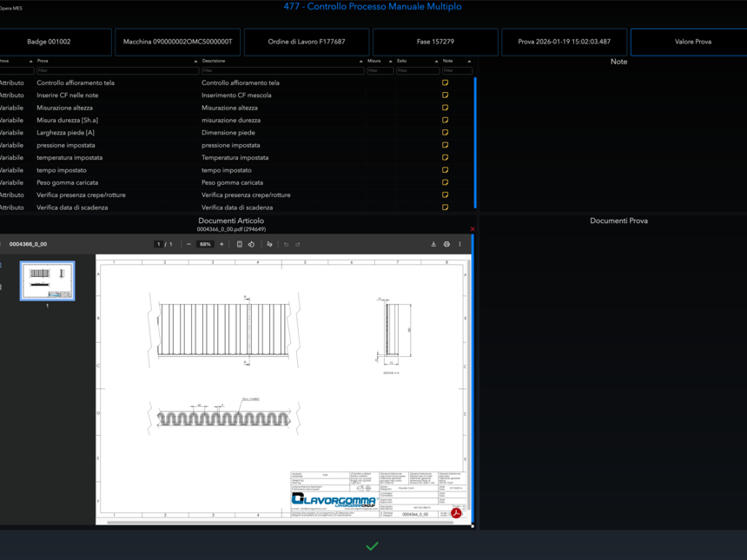Image resolution: width=747 pixels, height=560 pixels.
Task: Close the Documenti Articolo PDF with red X
Action: click(x=473, y=229)
